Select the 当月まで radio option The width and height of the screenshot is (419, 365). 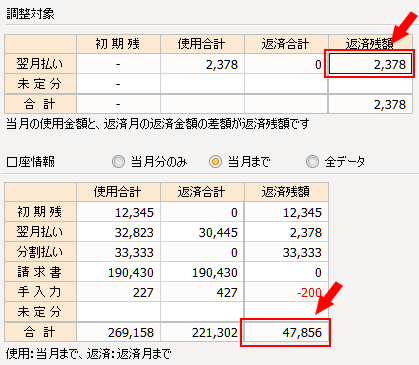[215, 162]
